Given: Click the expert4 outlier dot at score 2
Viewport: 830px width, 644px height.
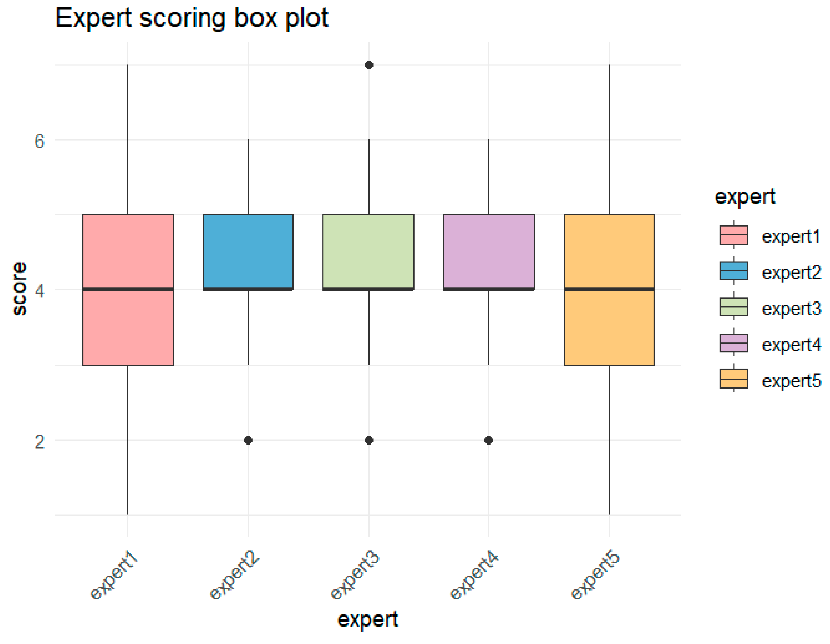Looking at the screenshot, I should pos(488,440).
